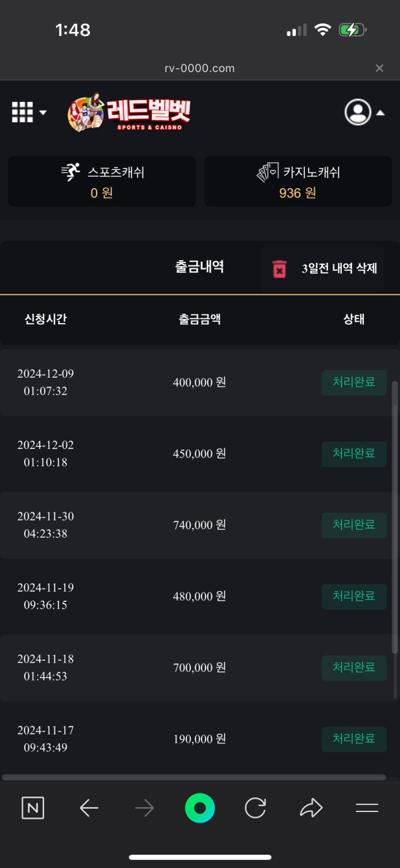The height and width of the screenshot is (868, 400).
Task: Open the 신청시간 column header
Action: (44, 320)
